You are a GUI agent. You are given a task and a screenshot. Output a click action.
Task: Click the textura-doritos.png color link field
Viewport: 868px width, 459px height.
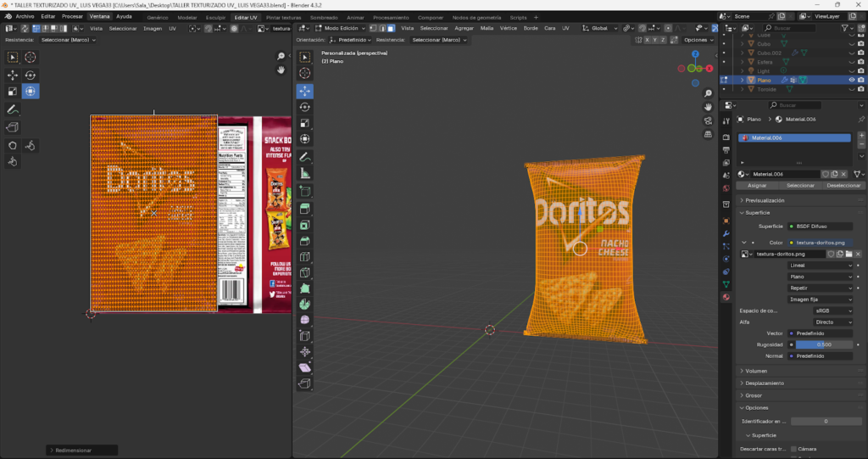[x=821, y=243]
